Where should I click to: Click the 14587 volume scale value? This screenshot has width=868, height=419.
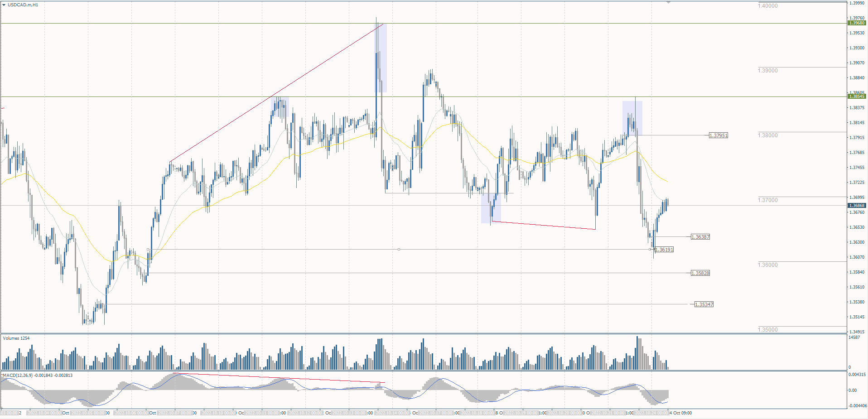click(x=854, y=337)
